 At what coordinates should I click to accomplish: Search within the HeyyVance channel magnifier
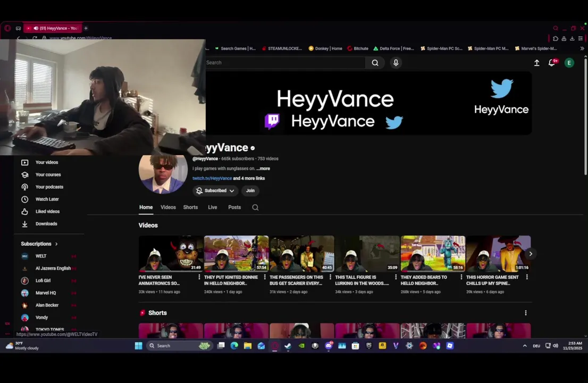pyautogui.click(x=255, y=207)
